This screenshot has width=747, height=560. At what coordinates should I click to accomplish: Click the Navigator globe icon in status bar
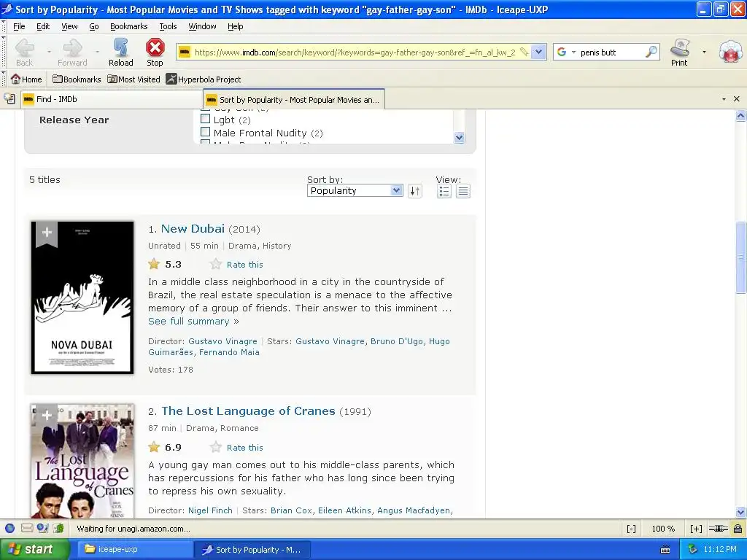[9, 528]
